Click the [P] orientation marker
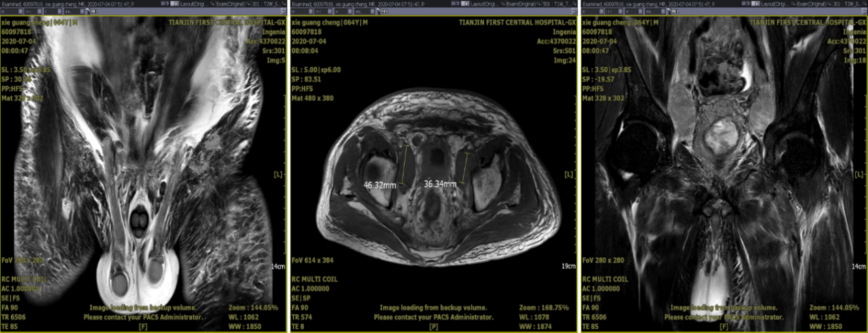868x333 pixels. tap(433, 327)
